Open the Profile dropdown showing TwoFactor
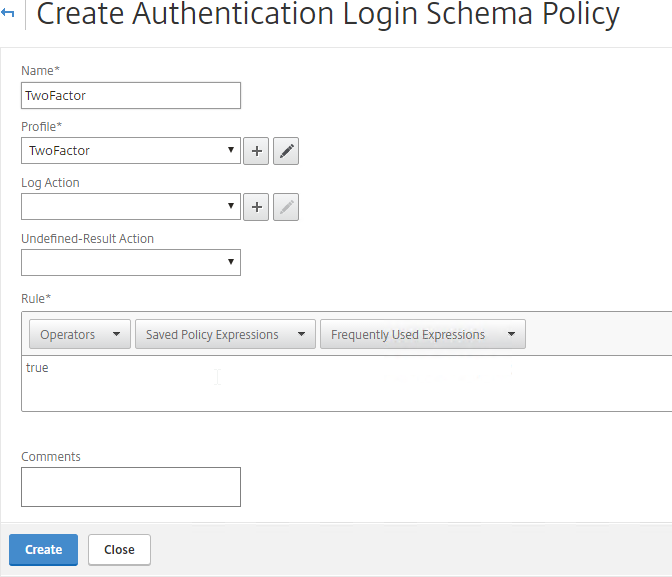 (x=131, y=150)
